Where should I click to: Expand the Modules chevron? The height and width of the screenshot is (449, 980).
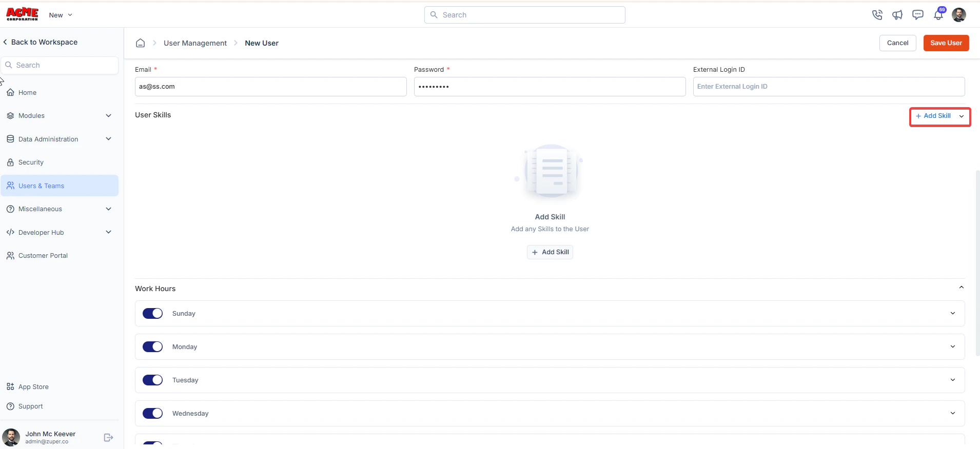pos(108,115)
